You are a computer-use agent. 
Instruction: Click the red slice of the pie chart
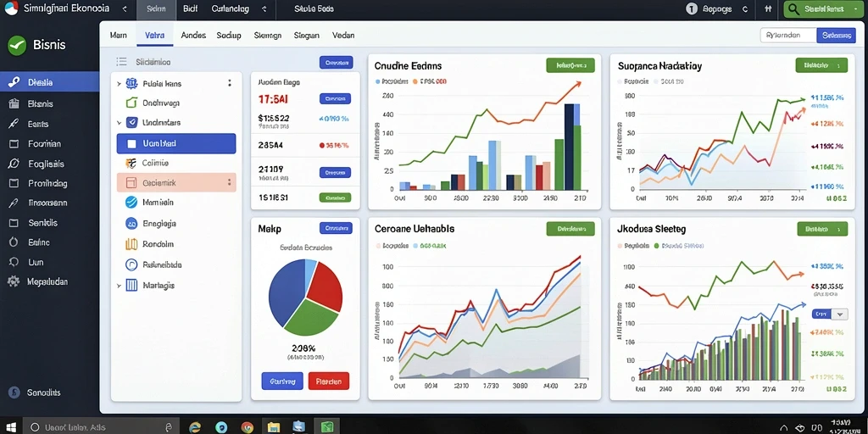click(326, 285)
